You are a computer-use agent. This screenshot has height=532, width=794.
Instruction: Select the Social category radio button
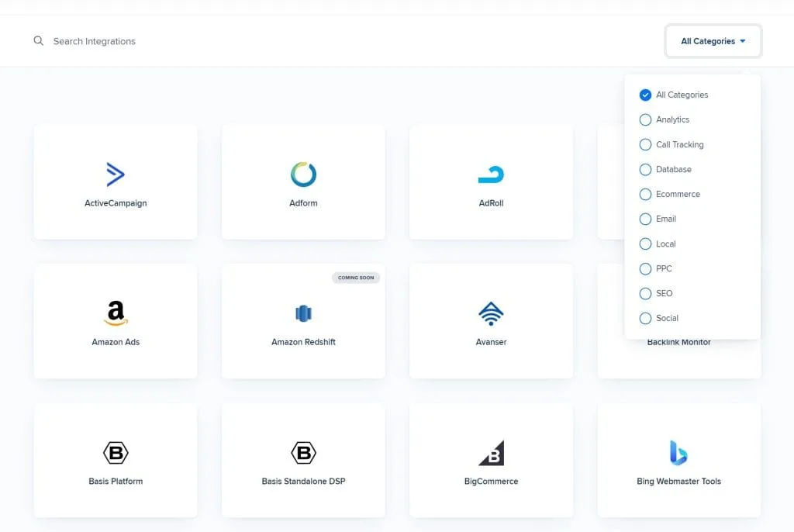point(645,318)
